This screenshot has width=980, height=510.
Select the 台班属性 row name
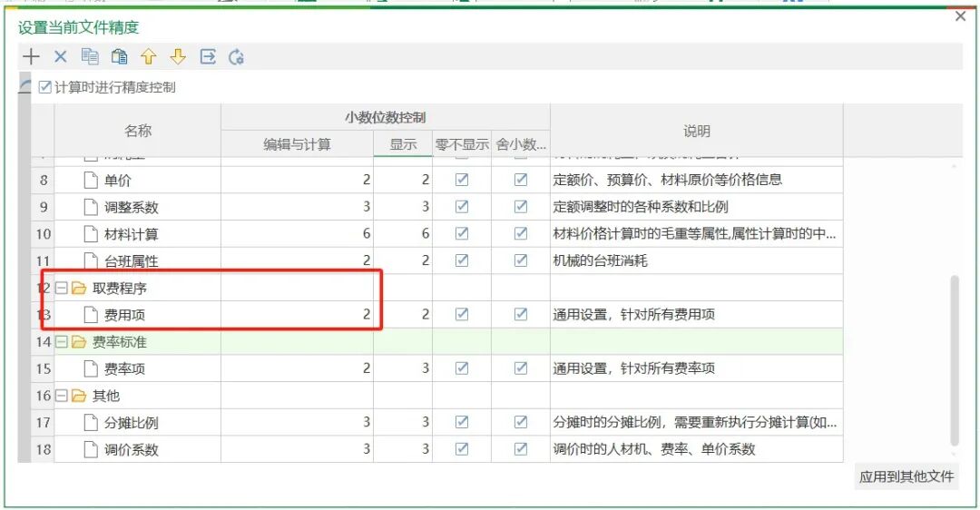(132, 261)
